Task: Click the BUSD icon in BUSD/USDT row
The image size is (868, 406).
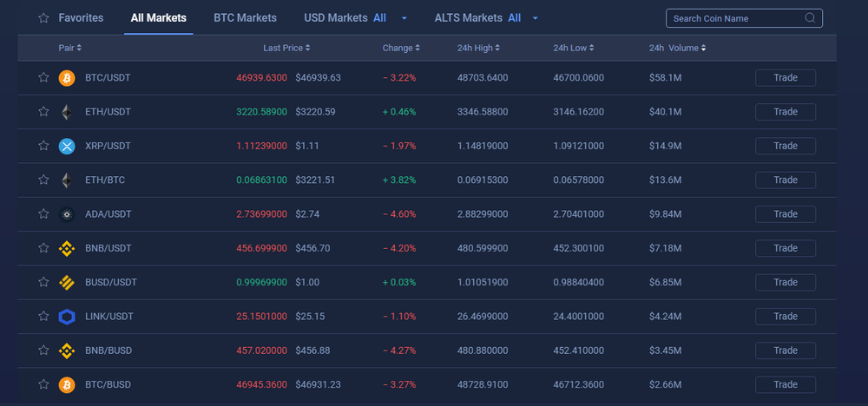Action: 67,283
